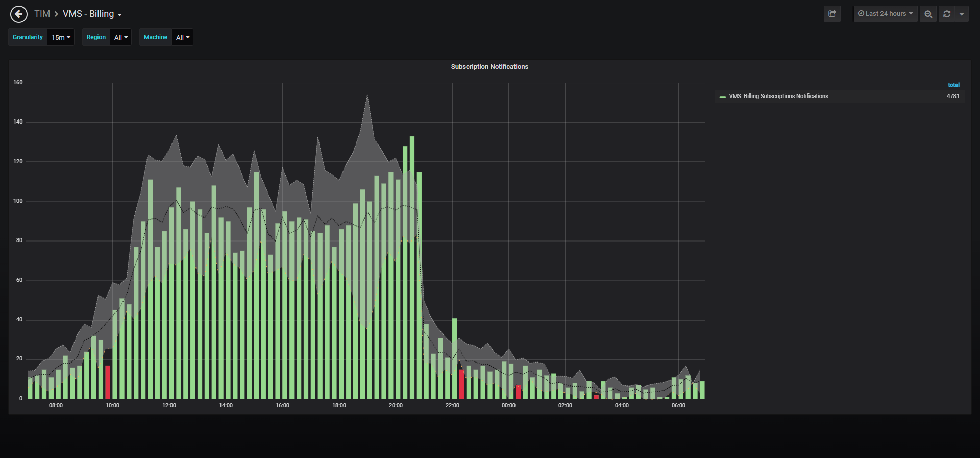Expand the Machine All dropdown
The image size is (980, 458).
183,37
